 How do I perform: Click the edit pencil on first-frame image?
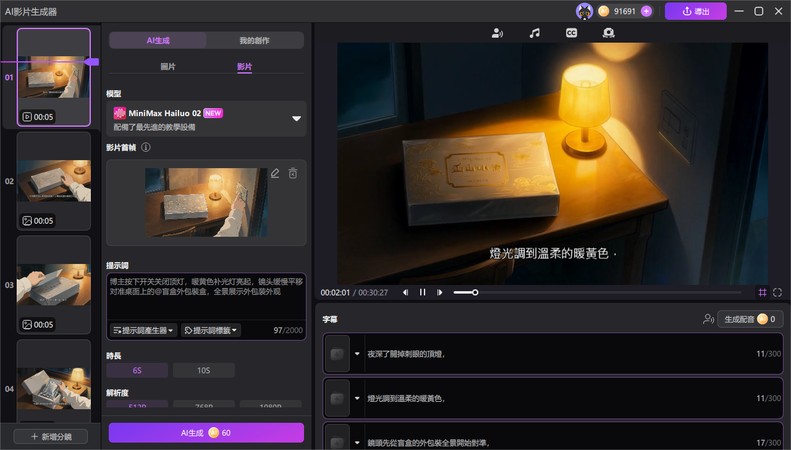point(275,174)
